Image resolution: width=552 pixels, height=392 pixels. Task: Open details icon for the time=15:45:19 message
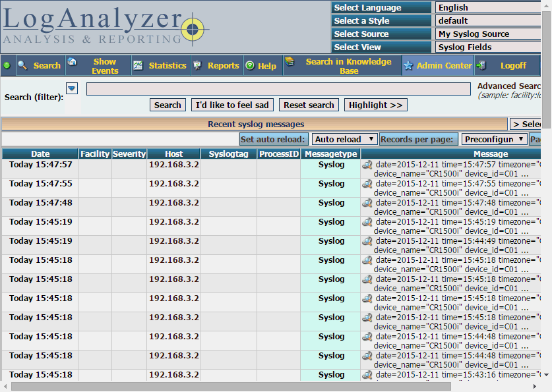point(367,222)
